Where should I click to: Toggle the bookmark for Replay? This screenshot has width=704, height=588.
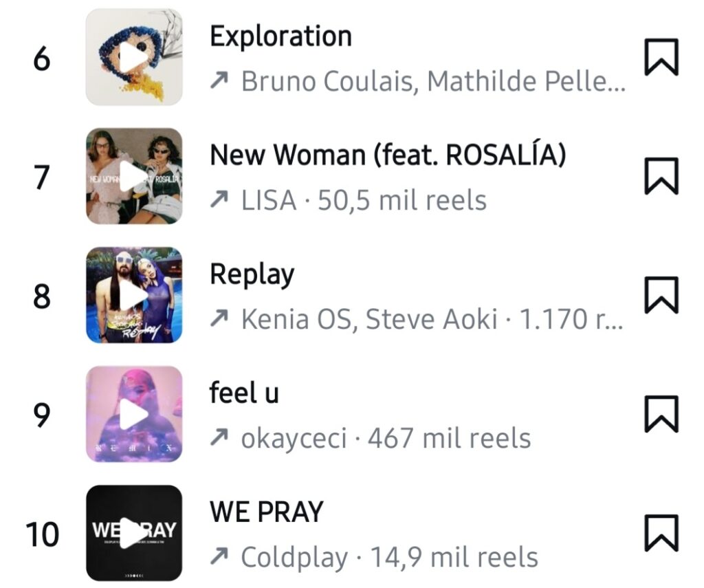point(661,295)
